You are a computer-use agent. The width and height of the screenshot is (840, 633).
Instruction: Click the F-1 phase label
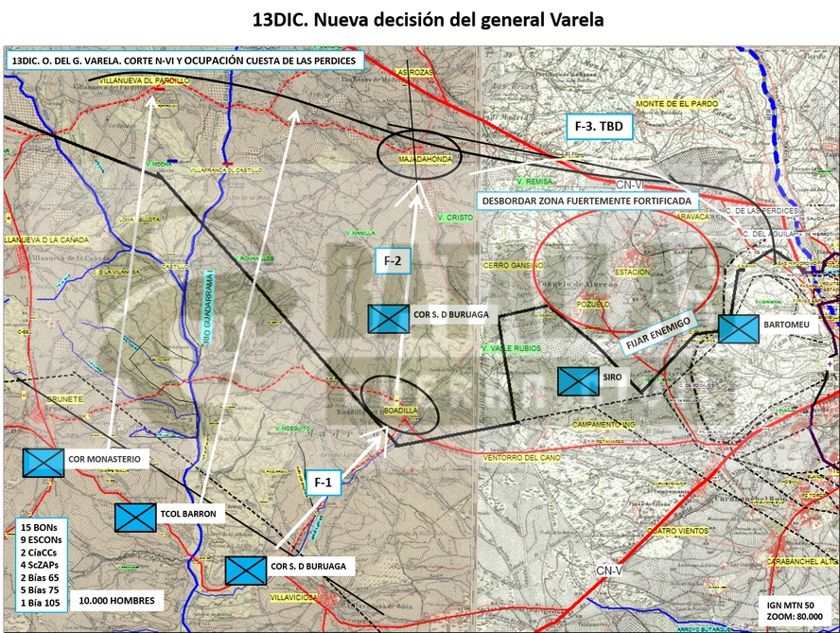point(323,483)
